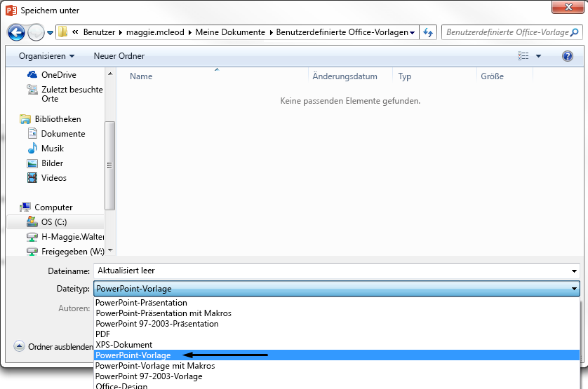Select Computer in the navigation pane
Image resolution: width=588 pixels, height=389 pixels.
pos(46,207)
